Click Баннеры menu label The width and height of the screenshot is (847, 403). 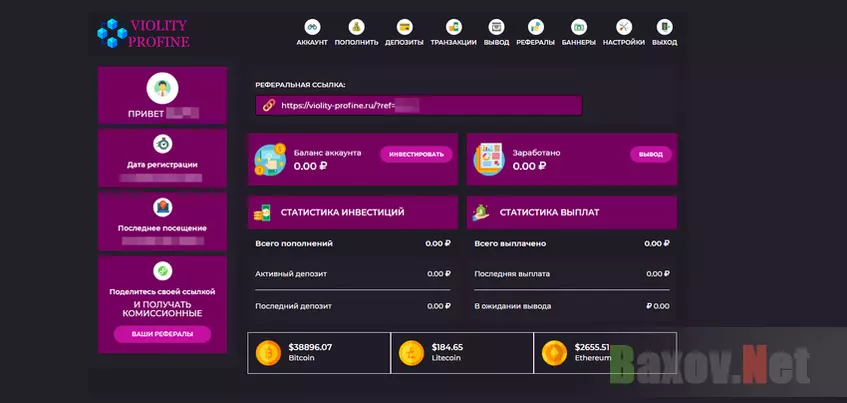click(579, 43)
